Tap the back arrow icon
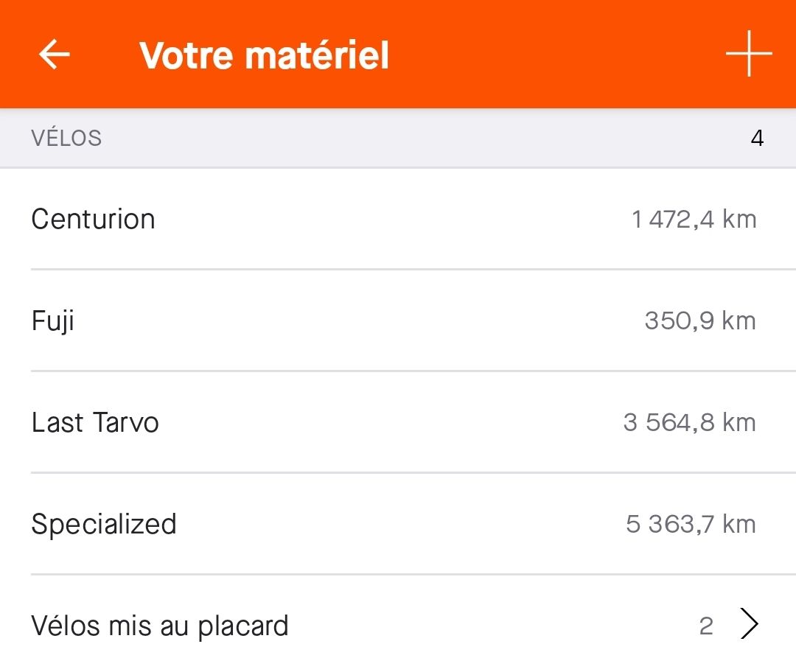The width and height of the screenshot is (796, 672). click(55, 55)
